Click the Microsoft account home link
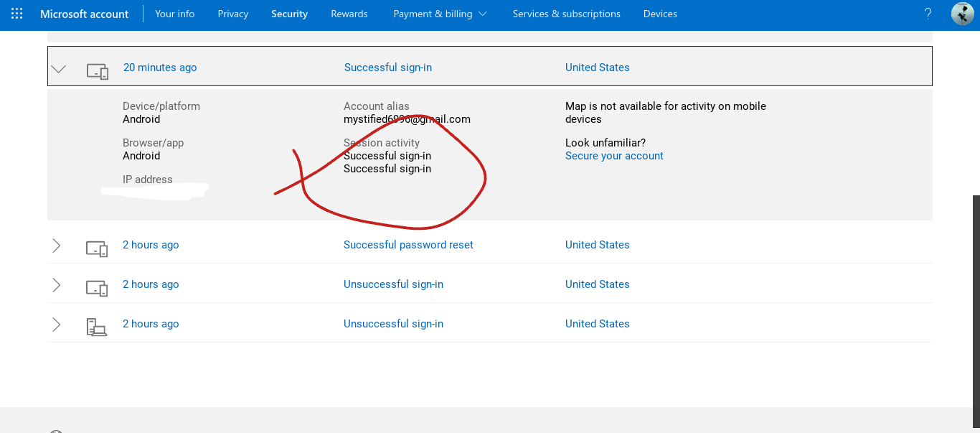 85,14
